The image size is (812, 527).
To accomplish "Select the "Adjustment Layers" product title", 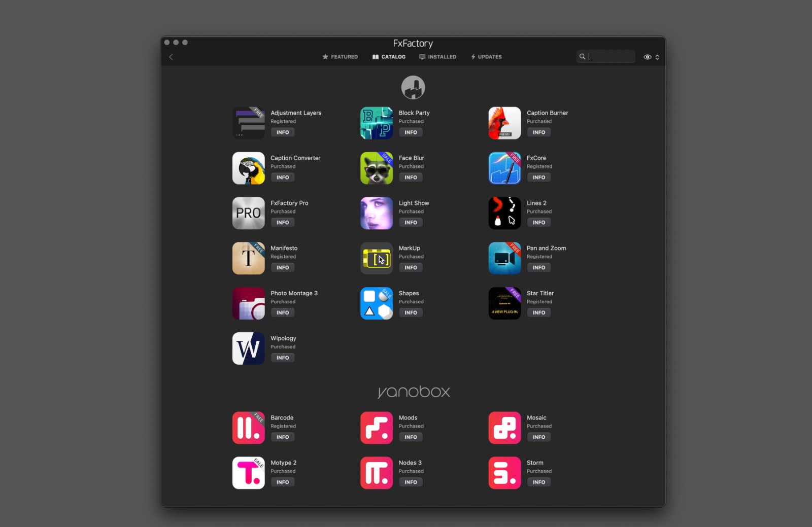I will pos(296,113).
